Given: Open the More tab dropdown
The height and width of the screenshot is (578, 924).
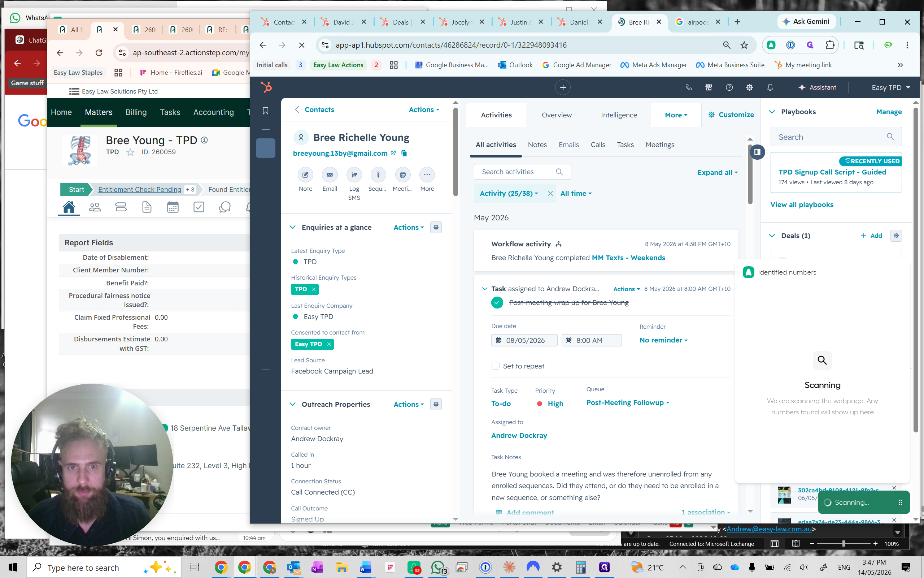Looking at the screenshot, I should click(x=676, y=115).
